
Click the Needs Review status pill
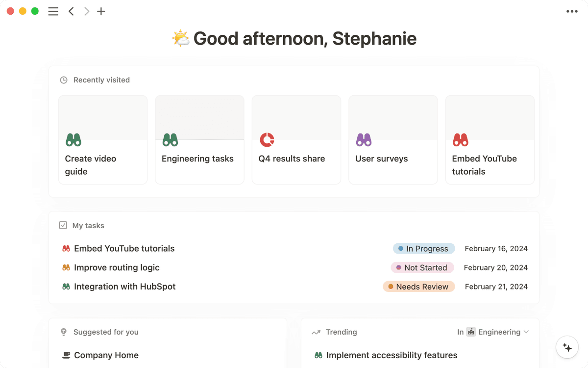tap(419, 286)
